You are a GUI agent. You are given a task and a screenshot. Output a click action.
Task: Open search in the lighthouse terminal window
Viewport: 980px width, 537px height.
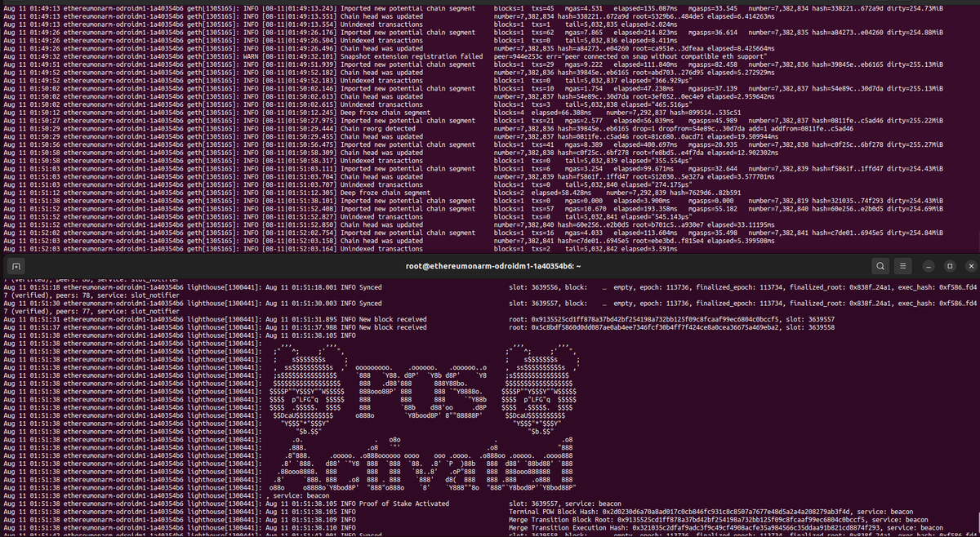879,266
